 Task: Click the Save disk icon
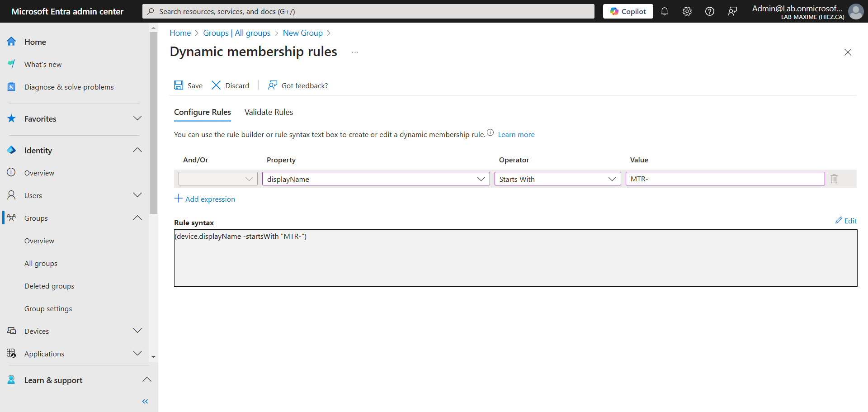(x=179, y=85)
